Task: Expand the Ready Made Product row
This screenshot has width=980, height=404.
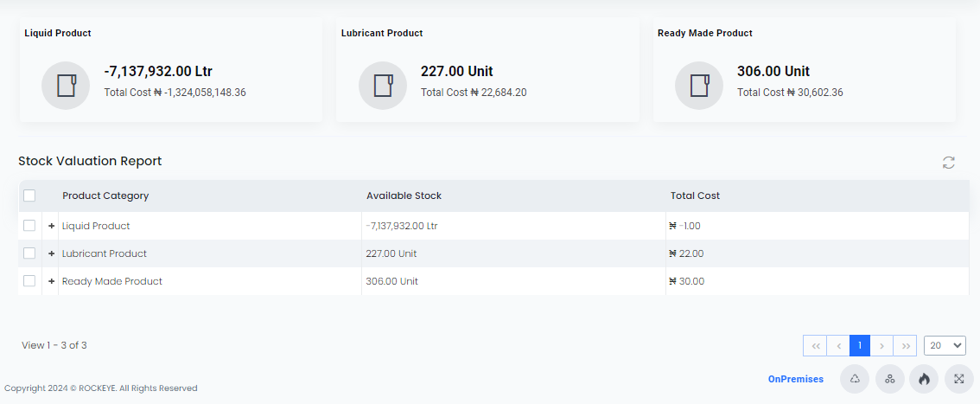Action: click(51, 281)
